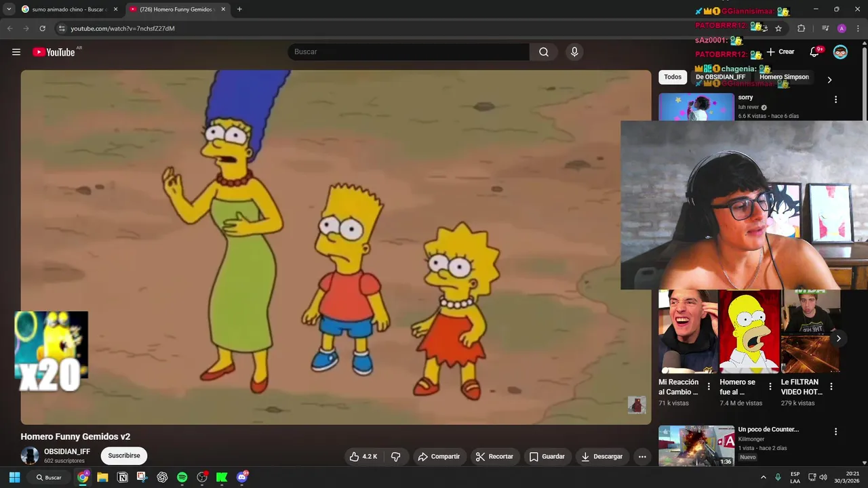The height and width of the screenshot is (488, 868).
Task: Open Chrome media controls icon
Action: tap(825, 28)
